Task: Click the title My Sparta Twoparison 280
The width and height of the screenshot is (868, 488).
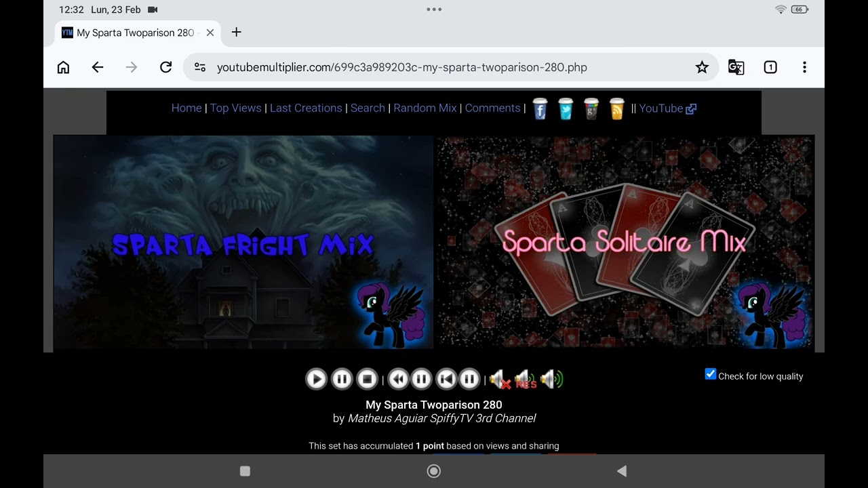Action: point(434,405)
